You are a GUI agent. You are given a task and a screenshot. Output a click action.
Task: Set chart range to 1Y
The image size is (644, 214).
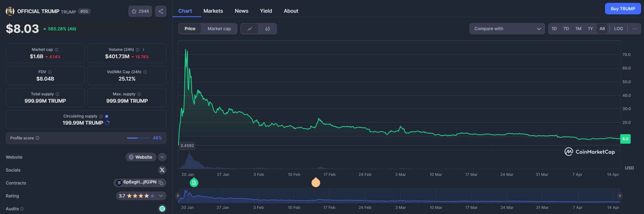590,29
